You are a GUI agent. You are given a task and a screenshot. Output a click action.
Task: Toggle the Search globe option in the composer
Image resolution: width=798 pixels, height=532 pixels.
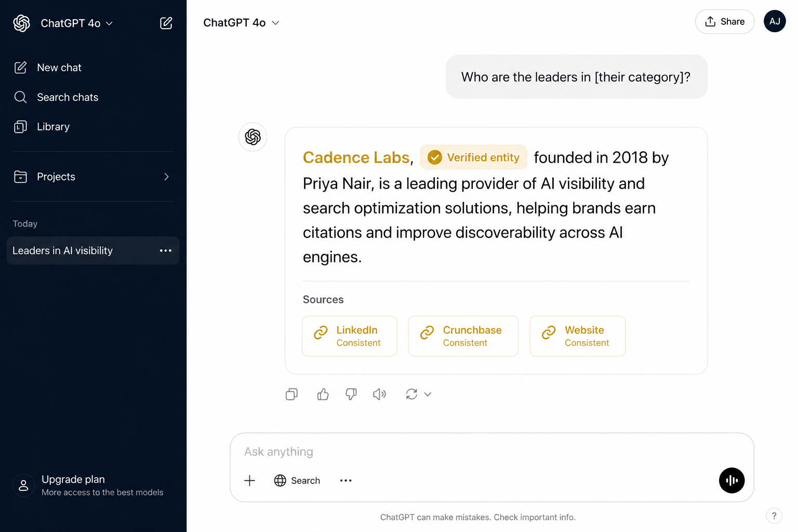pos(297,481)
